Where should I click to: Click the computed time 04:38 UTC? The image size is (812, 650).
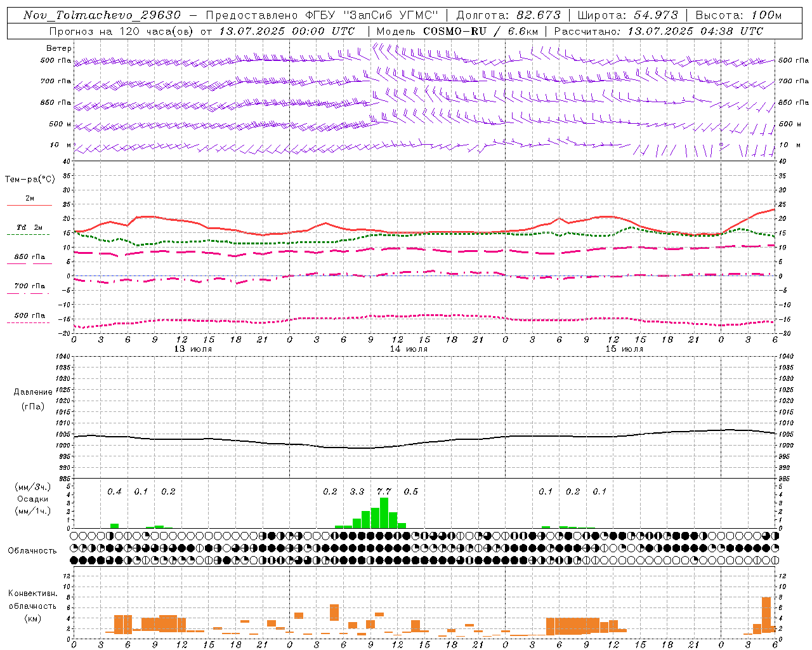pos(728,31)
